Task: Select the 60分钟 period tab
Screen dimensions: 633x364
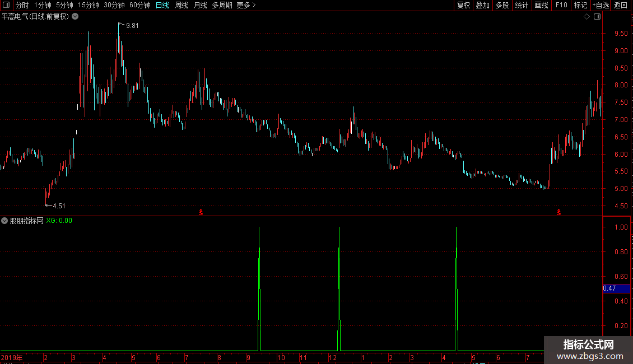Action: point(139,5)
